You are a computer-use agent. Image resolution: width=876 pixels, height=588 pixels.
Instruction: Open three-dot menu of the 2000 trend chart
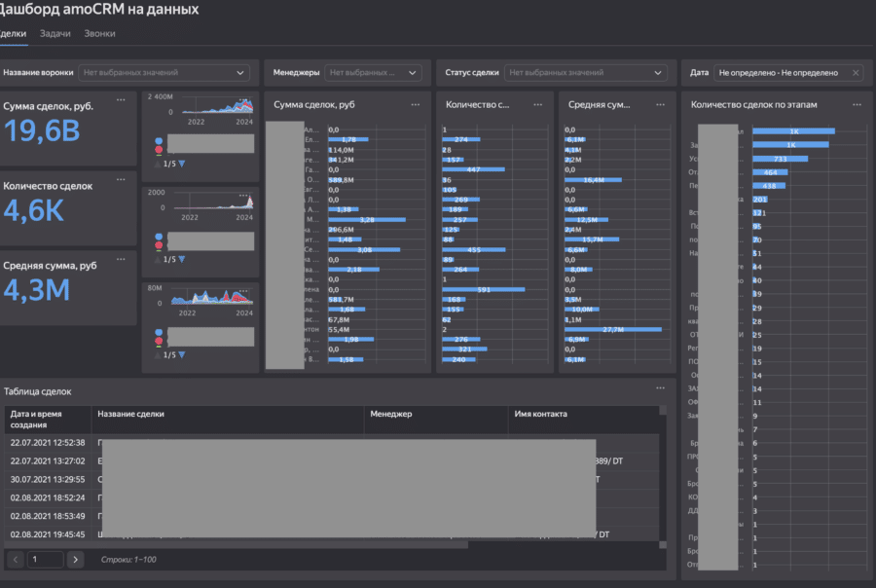[x=243, y=195]
